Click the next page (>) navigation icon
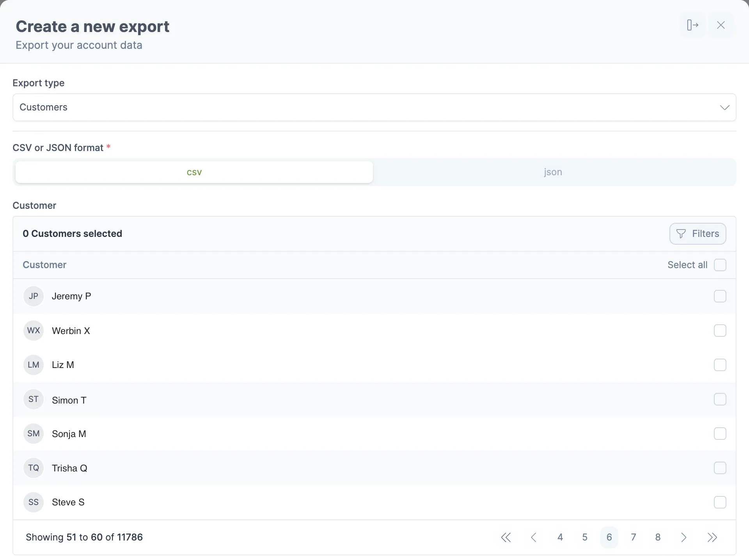The width and height of the screenshot is (749, 560). tap(684, 537)
